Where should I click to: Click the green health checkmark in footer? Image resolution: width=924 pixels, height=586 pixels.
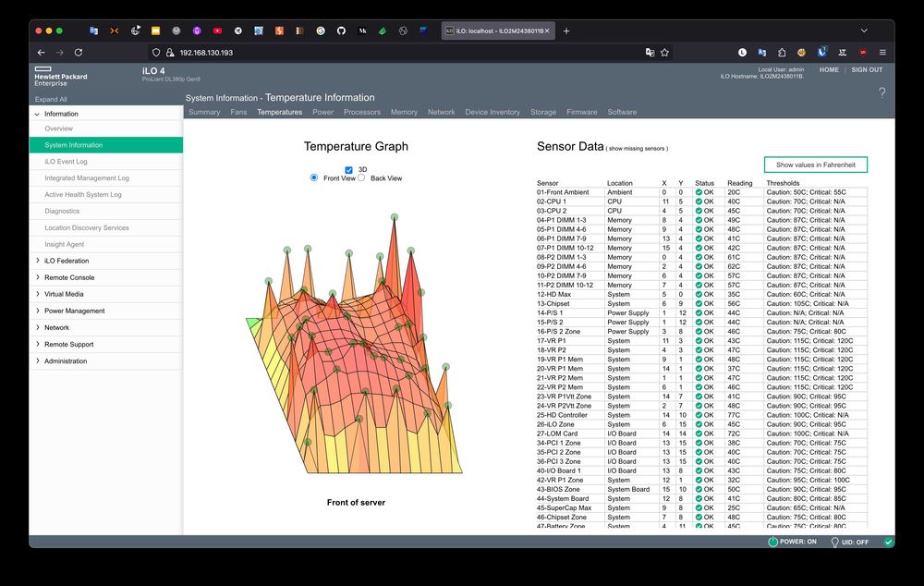click(888, 542)
